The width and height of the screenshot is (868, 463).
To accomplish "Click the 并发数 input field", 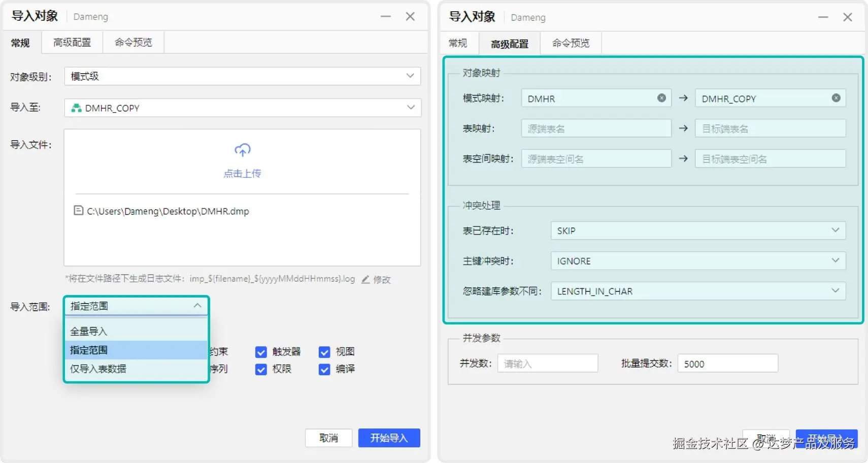I will point(548,363).
